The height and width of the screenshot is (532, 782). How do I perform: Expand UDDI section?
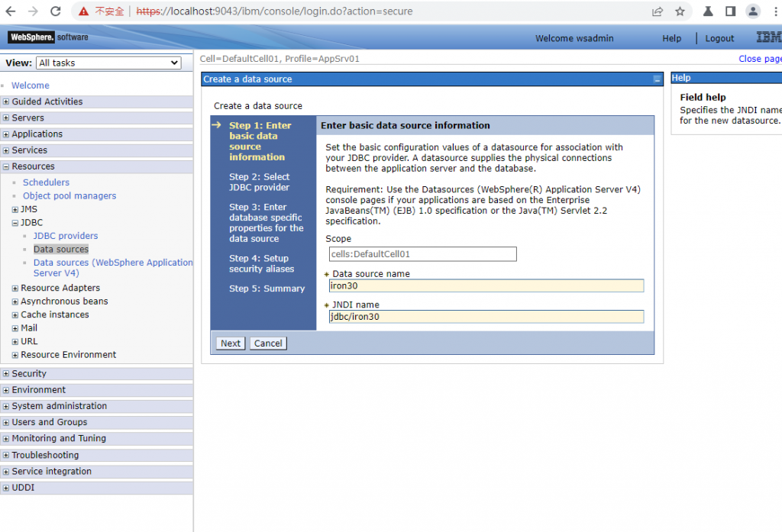6,488
